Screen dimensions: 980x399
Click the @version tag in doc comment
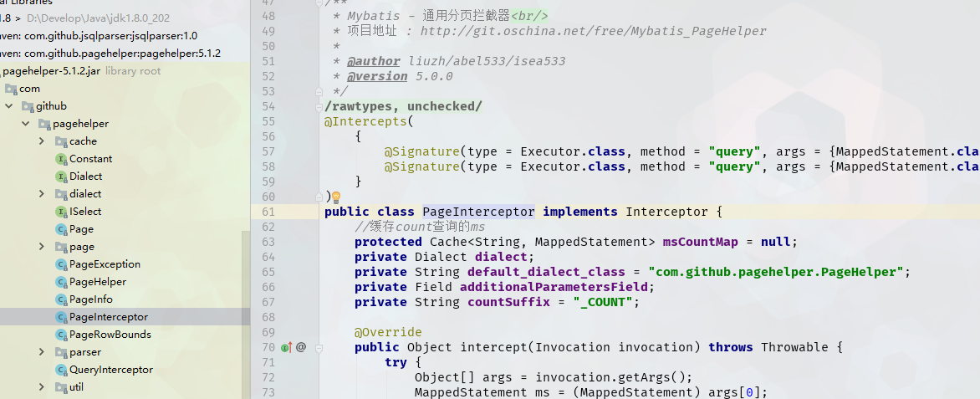point(377,76)
